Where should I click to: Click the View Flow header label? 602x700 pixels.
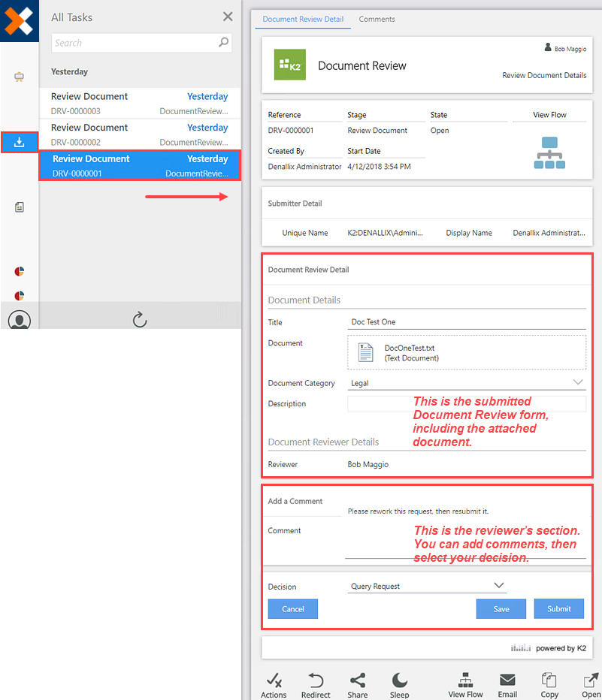[x=549, y=115]
